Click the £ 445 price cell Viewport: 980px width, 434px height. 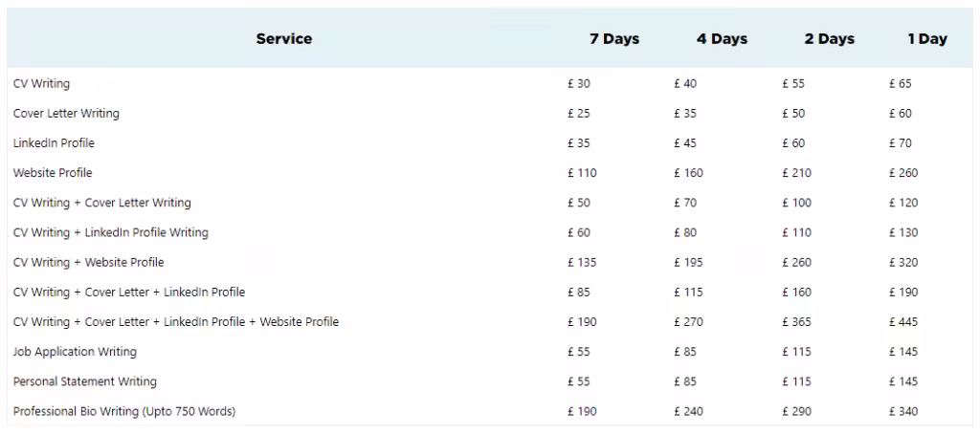click(903, 322)
